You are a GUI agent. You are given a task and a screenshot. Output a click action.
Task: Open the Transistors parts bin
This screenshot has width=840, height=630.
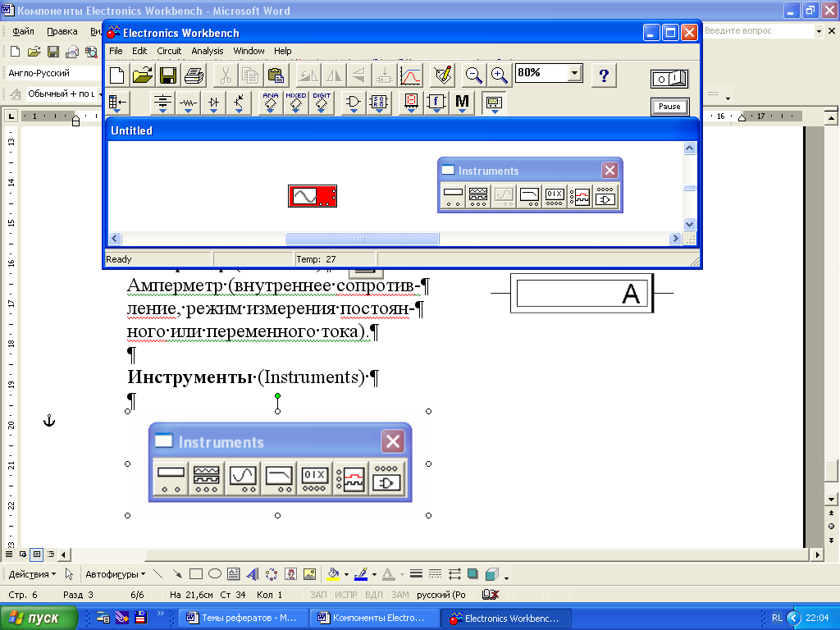(239, 103)
